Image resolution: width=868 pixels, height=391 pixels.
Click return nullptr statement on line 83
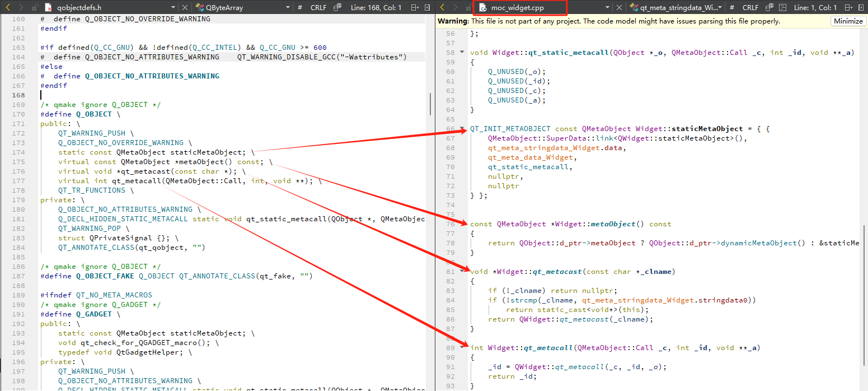click(584, 290)
